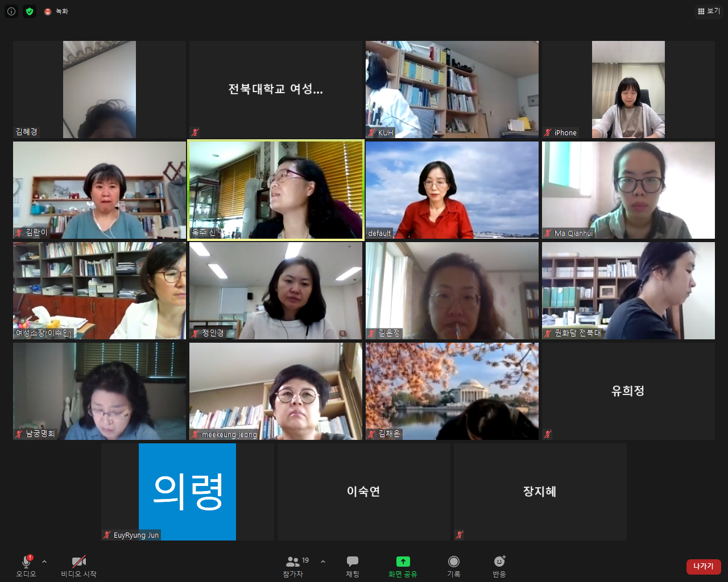Click the 전북대학교 여성 participant tile
The image size is (728, 582).
coord(276,89)
